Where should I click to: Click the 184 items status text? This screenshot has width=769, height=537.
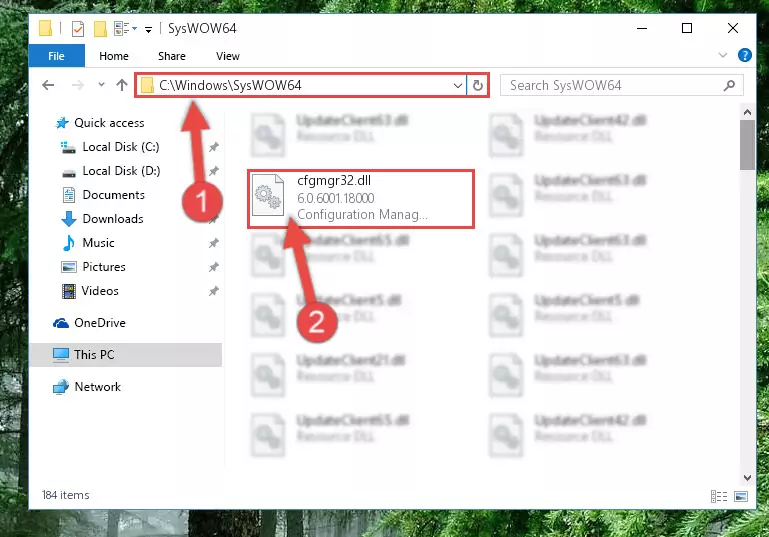pyautogui.click(x=66, y=495)
